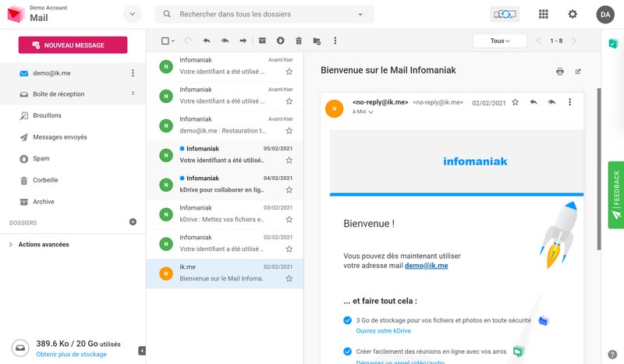
Task: Add a new folder with plus icon
Action: (x=133, y=222)
